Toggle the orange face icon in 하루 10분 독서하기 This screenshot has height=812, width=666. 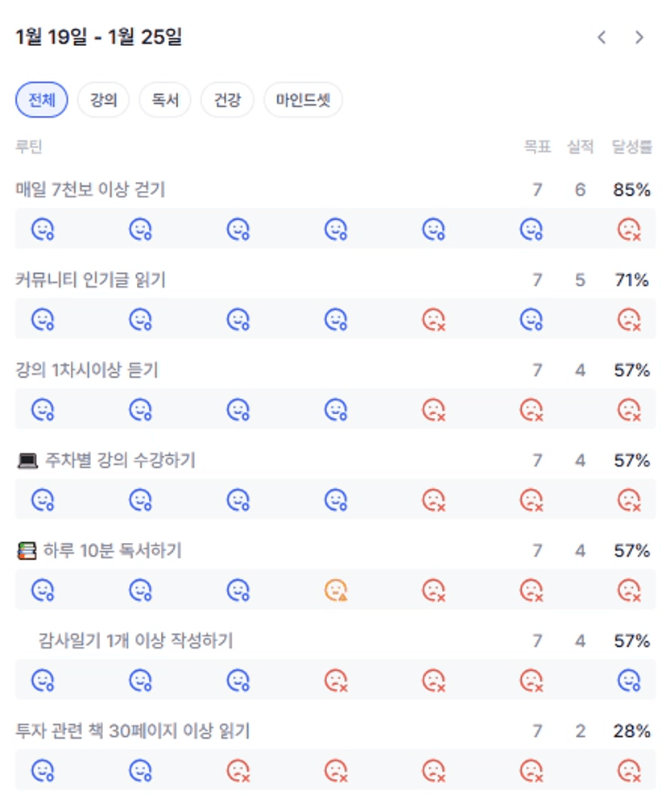tap(336, 590)
